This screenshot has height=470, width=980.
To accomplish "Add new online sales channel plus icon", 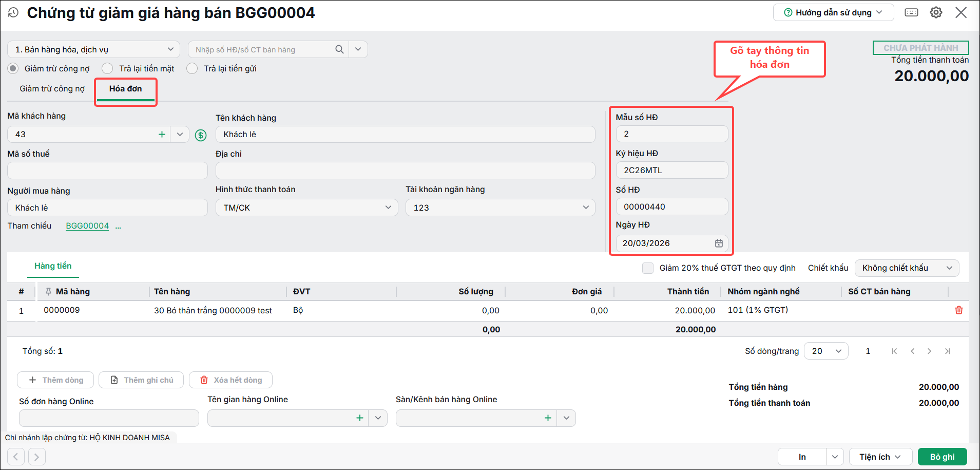I will [x=548, y=418].
